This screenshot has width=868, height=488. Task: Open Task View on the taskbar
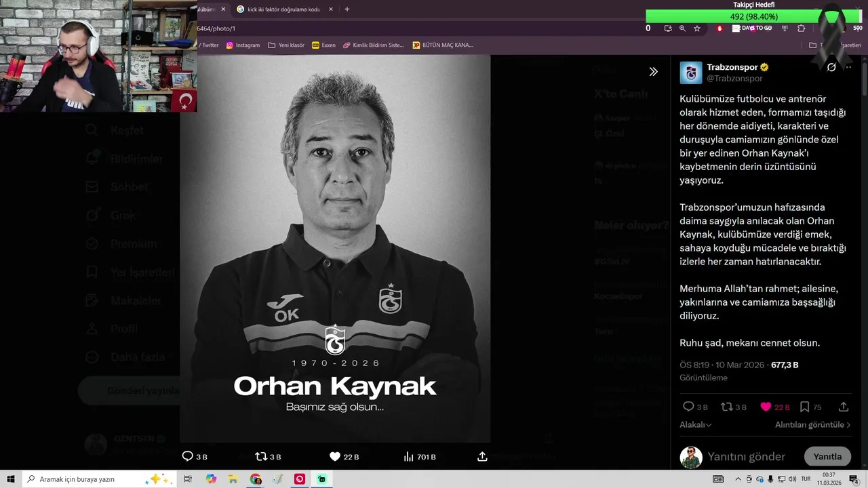pyautogui.click(x=188, y=479)
